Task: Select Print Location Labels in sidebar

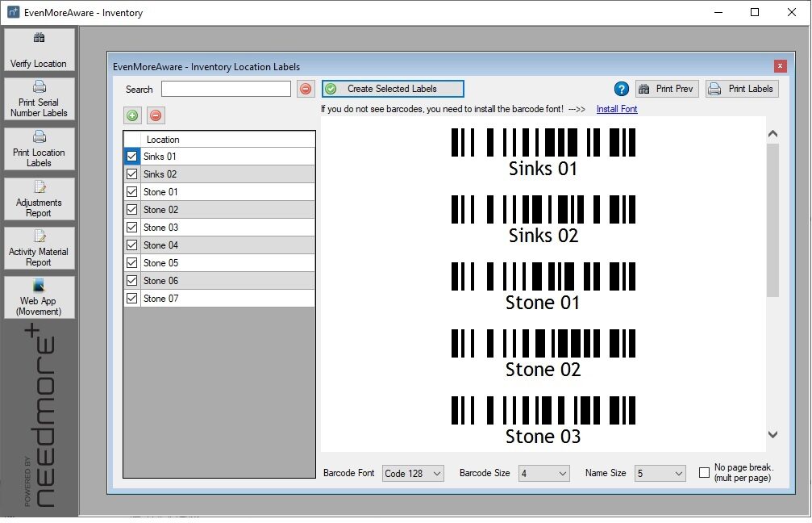Action: tap(39, 149)
